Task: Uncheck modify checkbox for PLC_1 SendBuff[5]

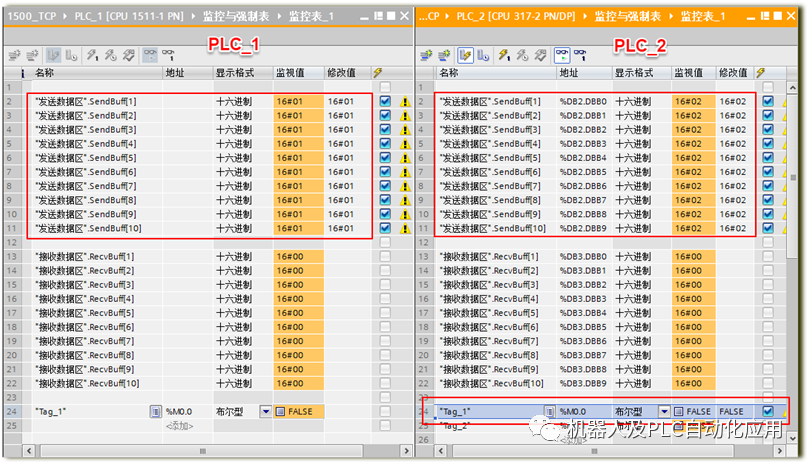Action: click(385, 157)
